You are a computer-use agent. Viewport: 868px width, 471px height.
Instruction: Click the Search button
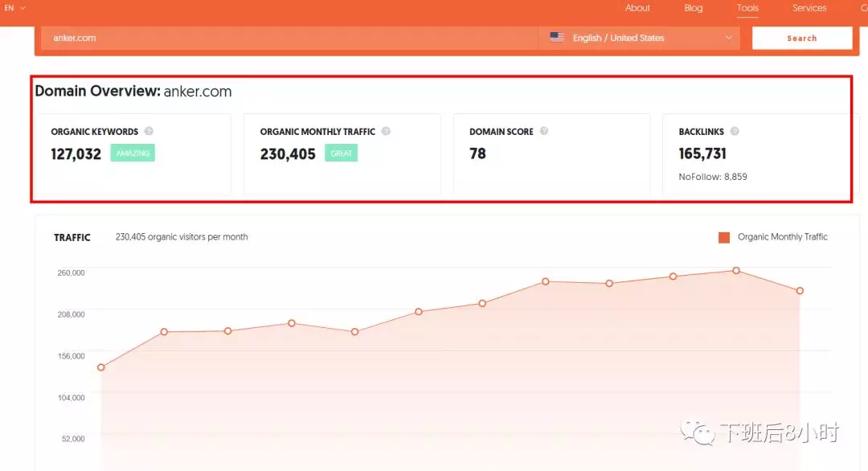801,37
